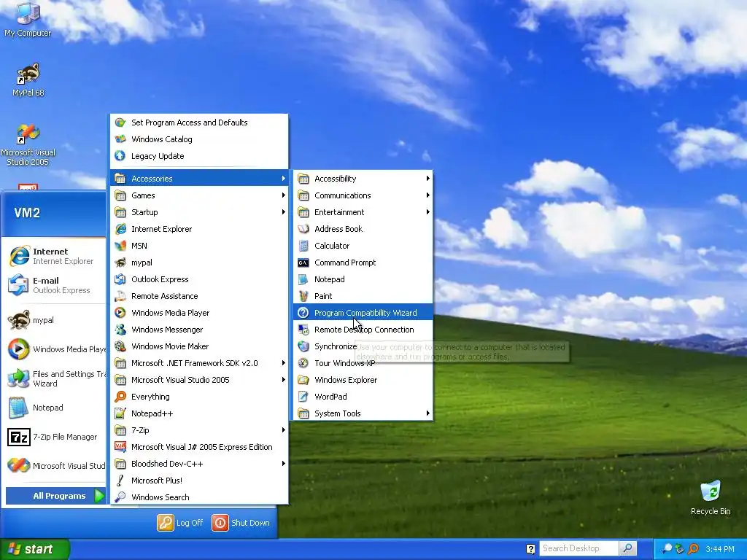The height and width of the screenshot is (560, 747).
Task: Launch mypal from recent programs list
Action: pyautogui.click(x=55, y=320)
